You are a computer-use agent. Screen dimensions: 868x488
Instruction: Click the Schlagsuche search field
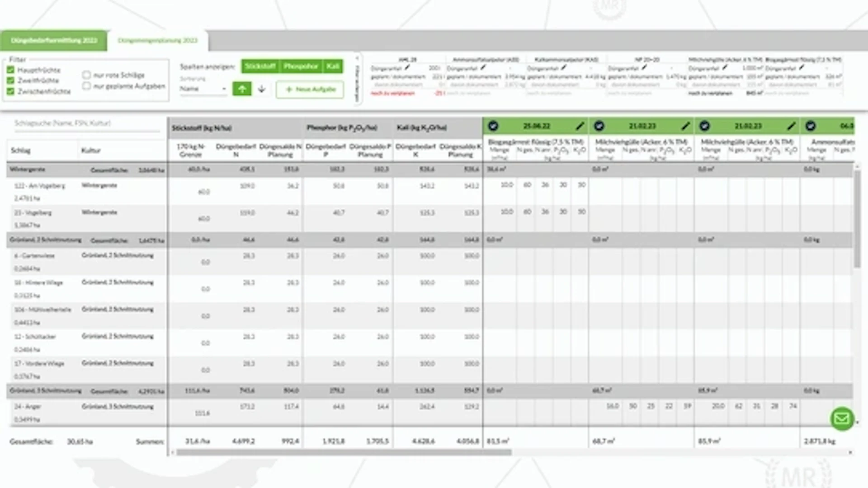(x=87, y=123)
